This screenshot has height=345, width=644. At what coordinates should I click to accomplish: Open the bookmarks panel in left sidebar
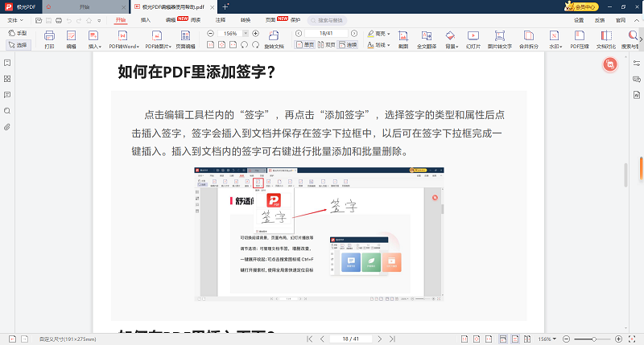coord(7,63)
